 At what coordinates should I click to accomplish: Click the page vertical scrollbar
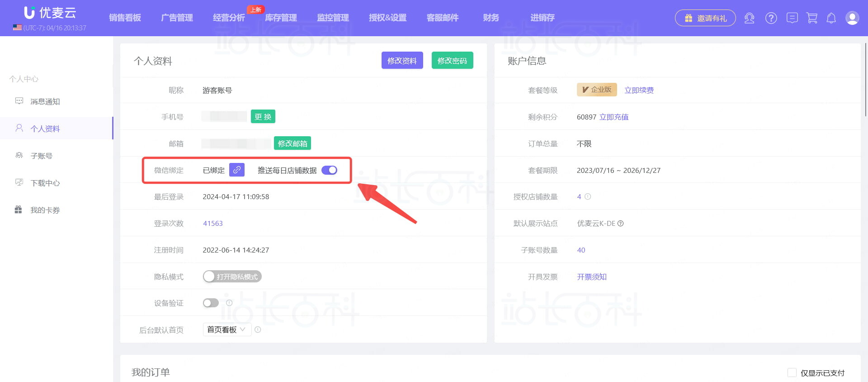tap(865, 79)
